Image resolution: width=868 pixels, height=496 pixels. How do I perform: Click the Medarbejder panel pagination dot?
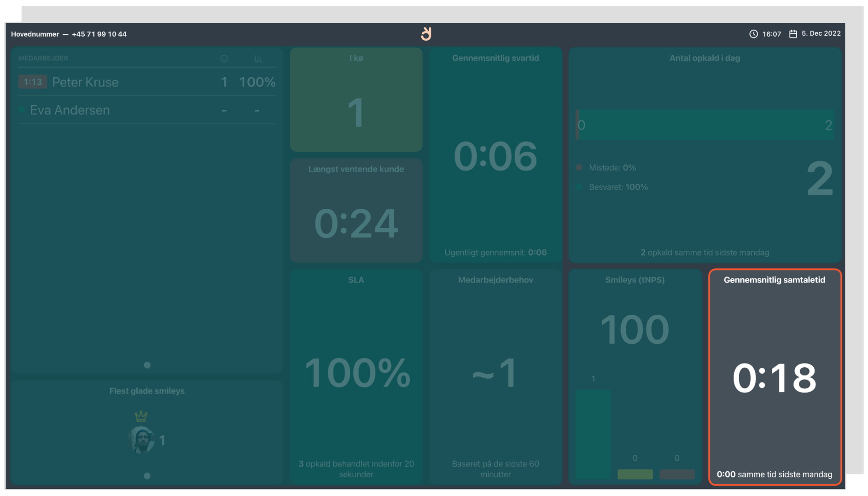[147, 365]
